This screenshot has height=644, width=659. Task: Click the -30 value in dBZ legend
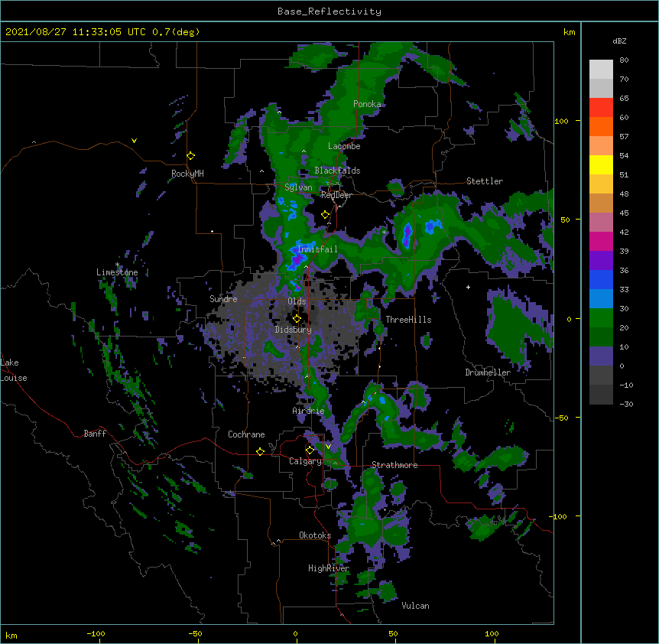[x=626, y=404]
